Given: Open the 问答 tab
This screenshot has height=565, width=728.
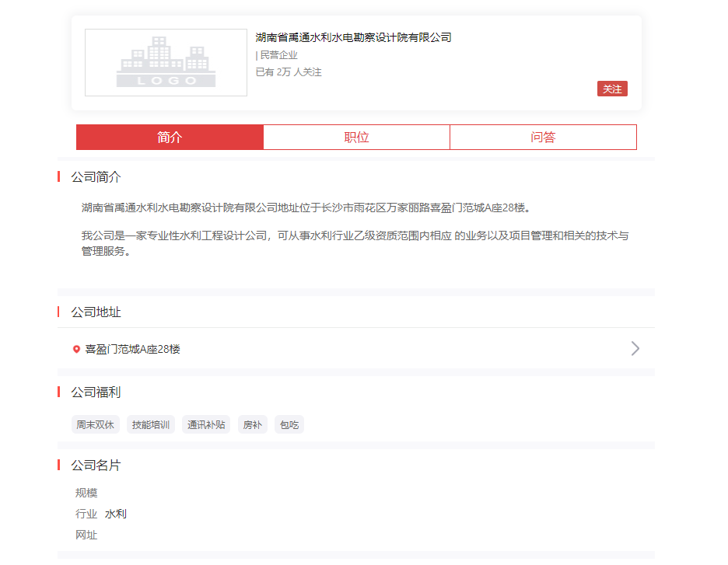Looking at the screenshot, I should coord(543,138).
